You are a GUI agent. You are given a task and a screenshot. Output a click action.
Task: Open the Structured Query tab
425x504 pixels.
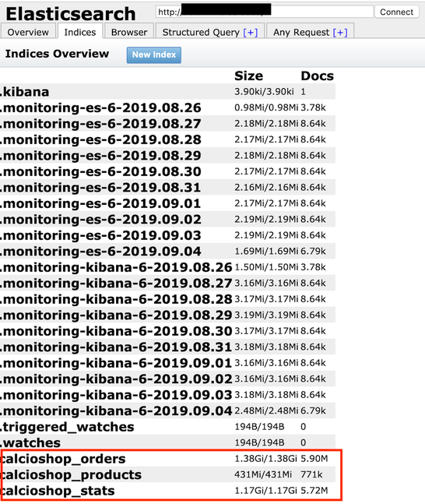click(x=209, y=32)
